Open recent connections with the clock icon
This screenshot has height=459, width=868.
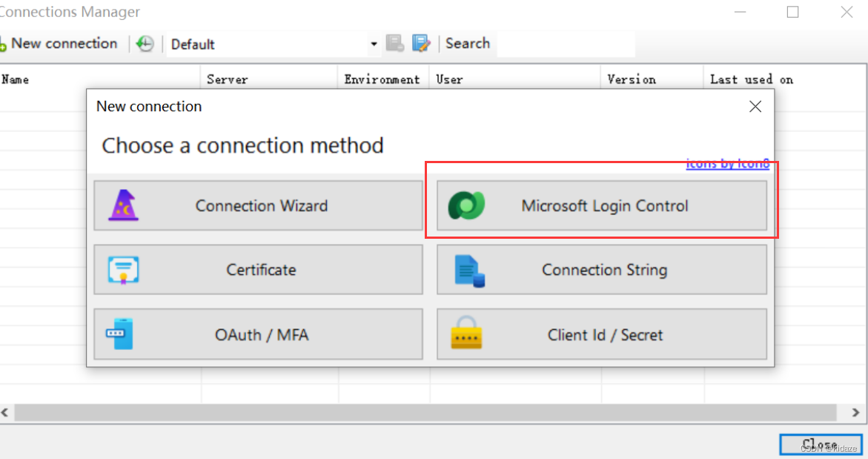point(145,44)
